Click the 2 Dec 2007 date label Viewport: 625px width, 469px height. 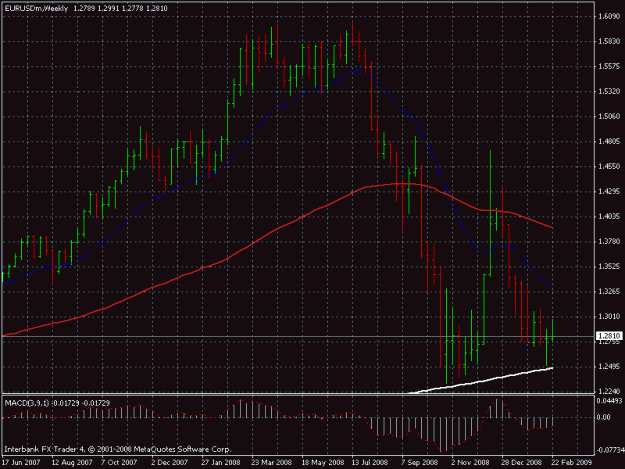pyautogui.click(x=169, y=462)
